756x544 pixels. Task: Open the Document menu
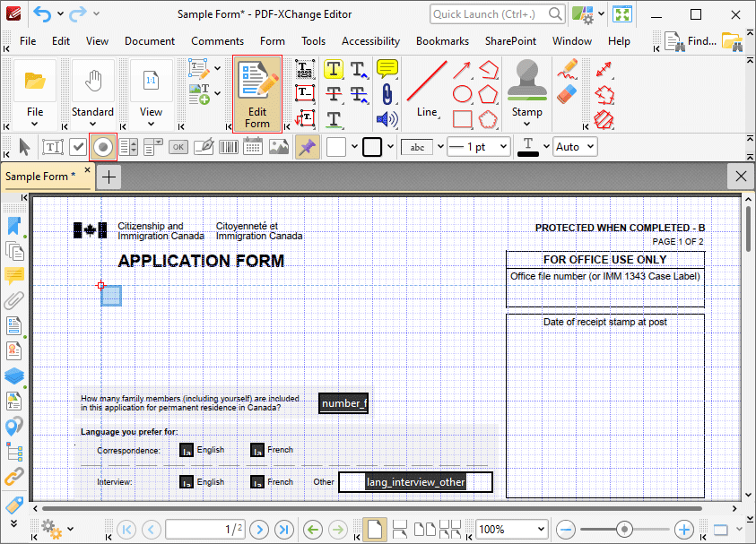coord(150,41)
